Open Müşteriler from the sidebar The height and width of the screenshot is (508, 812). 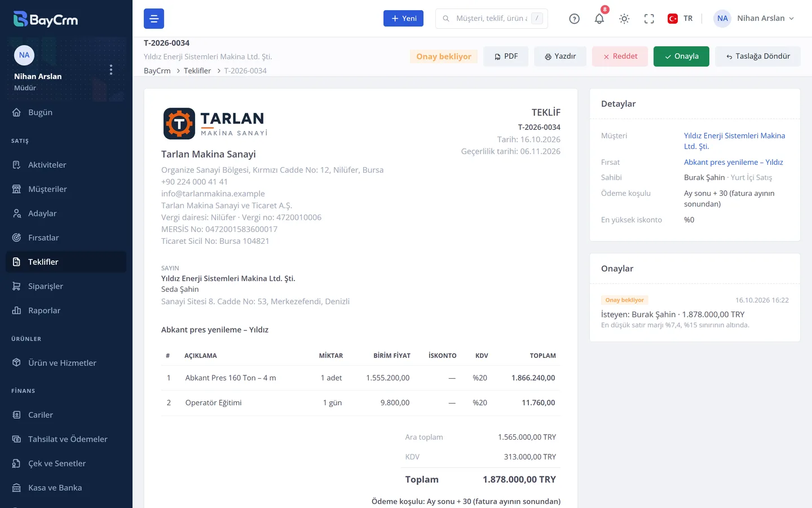(66, 189)
